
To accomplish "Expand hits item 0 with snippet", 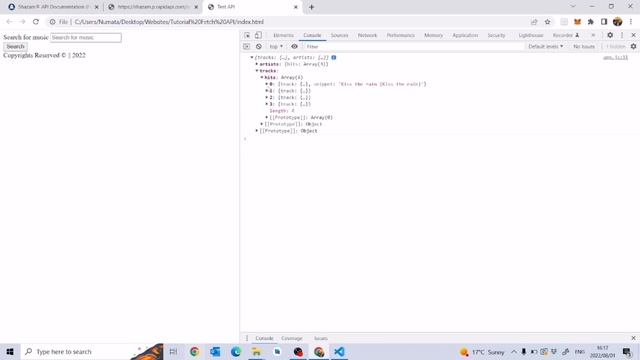I will coord(267,84).
